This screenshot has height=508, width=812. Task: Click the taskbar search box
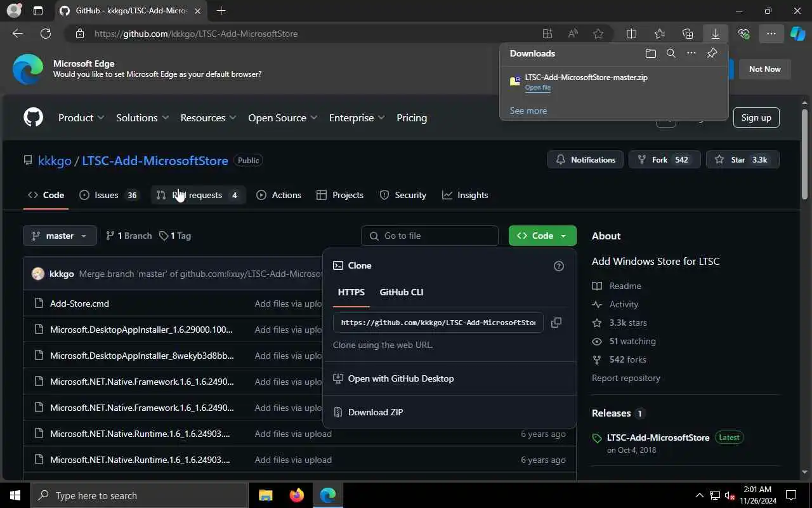coord(140,495)
